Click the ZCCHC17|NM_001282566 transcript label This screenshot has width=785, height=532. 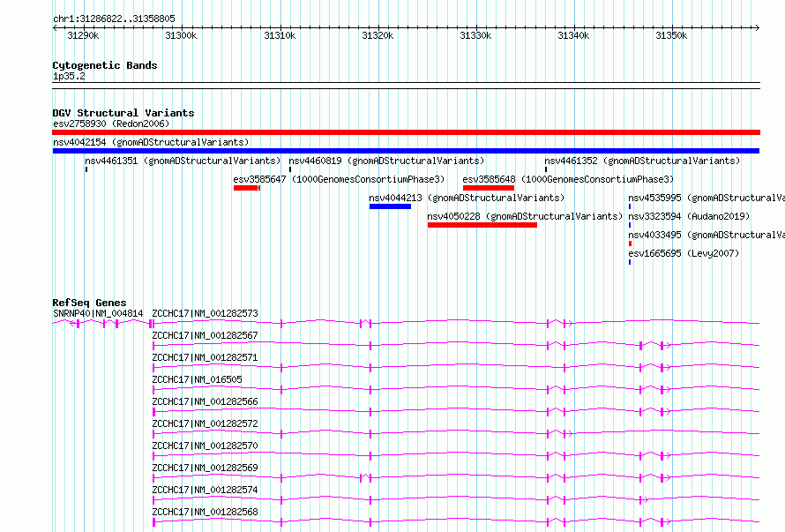click(206, 401)
